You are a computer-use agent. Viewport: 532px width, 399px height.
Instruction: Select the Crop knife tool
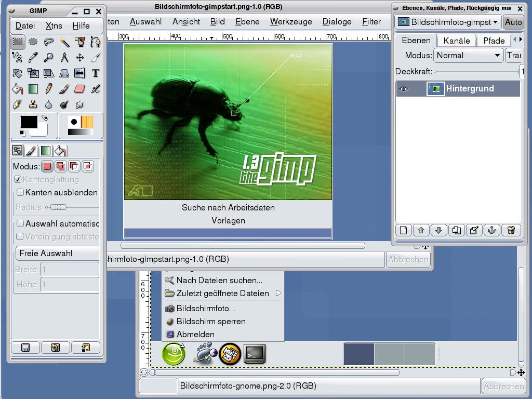[x=96, y=58]
